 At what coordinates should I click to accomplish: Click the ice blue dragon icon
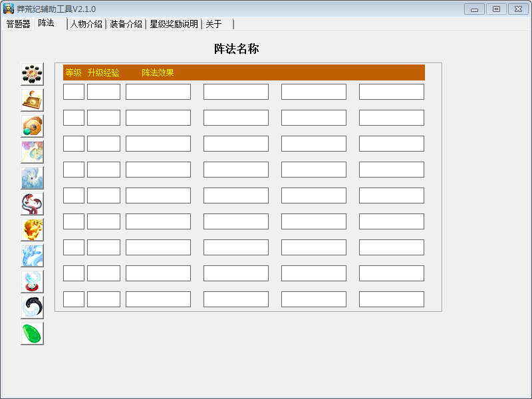click(32, 255)
